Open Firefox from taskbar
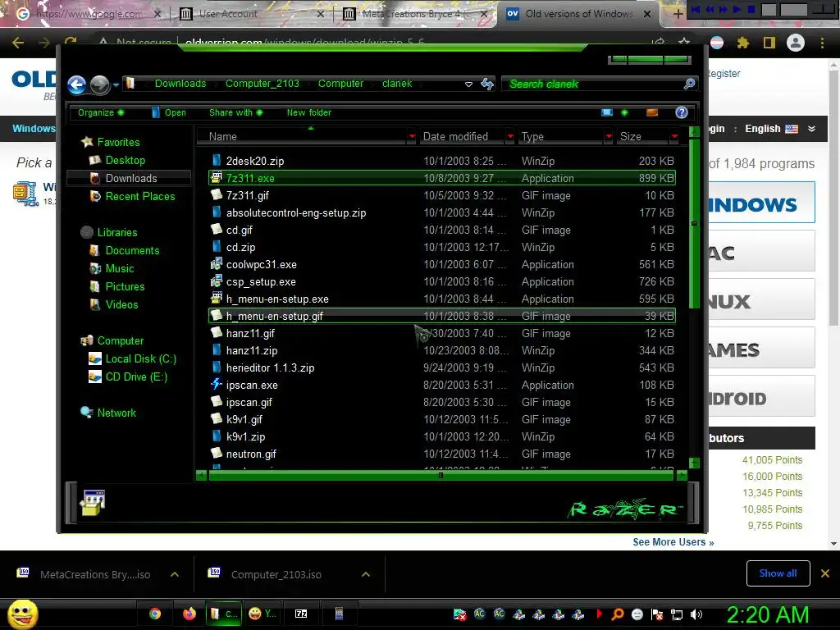The image size is (840, 630). (189, 614)
